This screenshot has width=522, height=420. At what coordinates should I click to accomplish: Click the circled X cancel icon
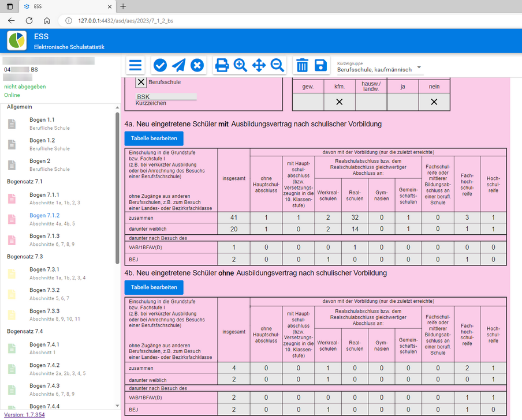[x=197, y=65]
